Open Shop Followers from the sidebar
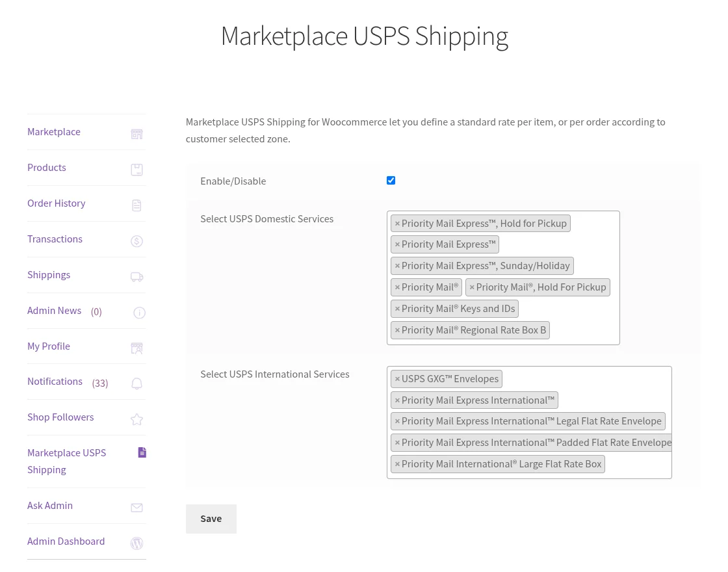 click(x=60, y=417)
